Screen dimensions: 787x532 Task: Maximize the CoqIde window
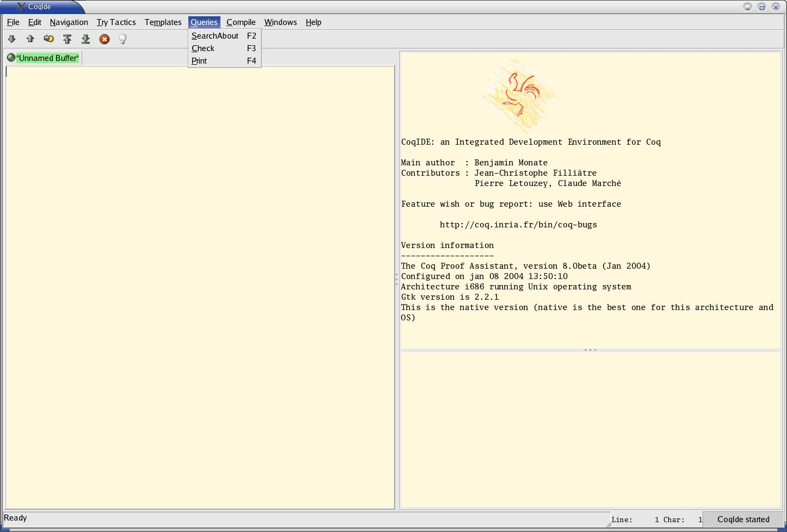tap(761, 7)
